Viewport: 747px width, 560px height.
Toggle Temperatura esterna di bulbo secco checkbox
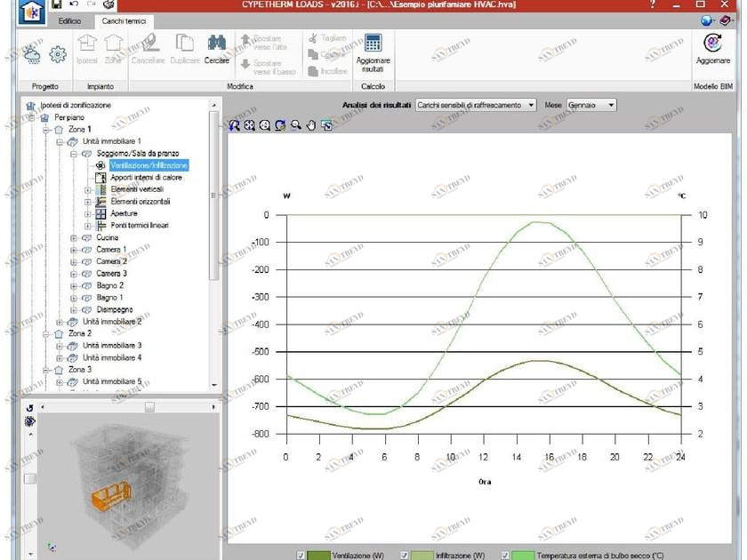point(506,555)
